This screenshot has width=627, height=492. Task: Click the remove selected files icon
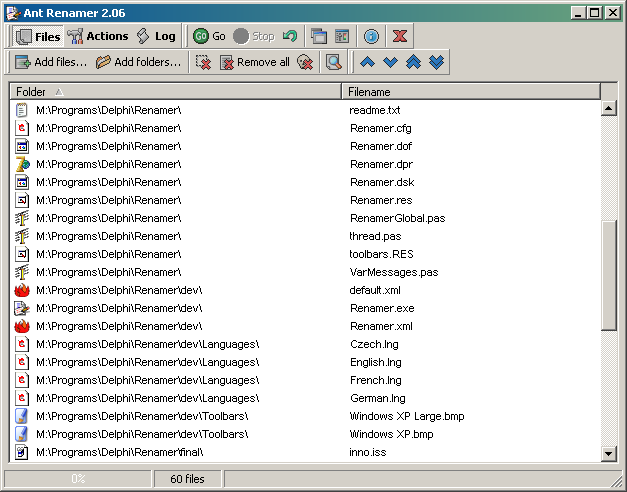point(203,62)
